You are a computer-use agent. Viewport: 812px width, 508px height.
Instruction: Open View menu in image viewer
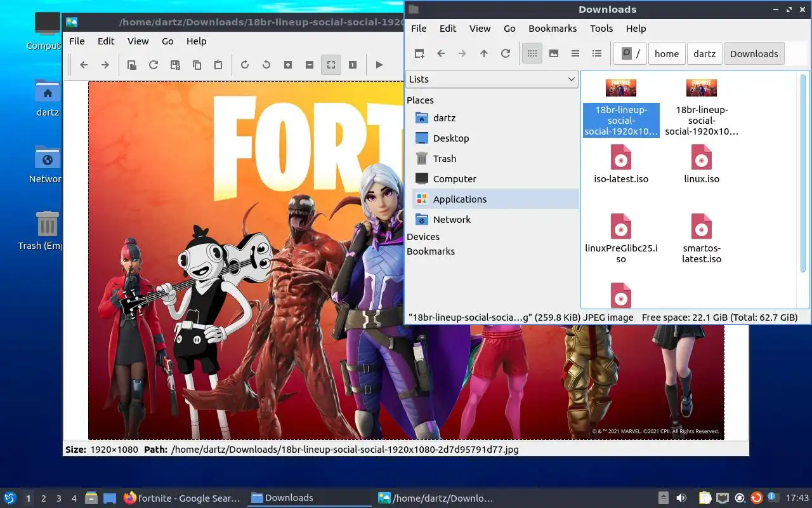(138, 41)
